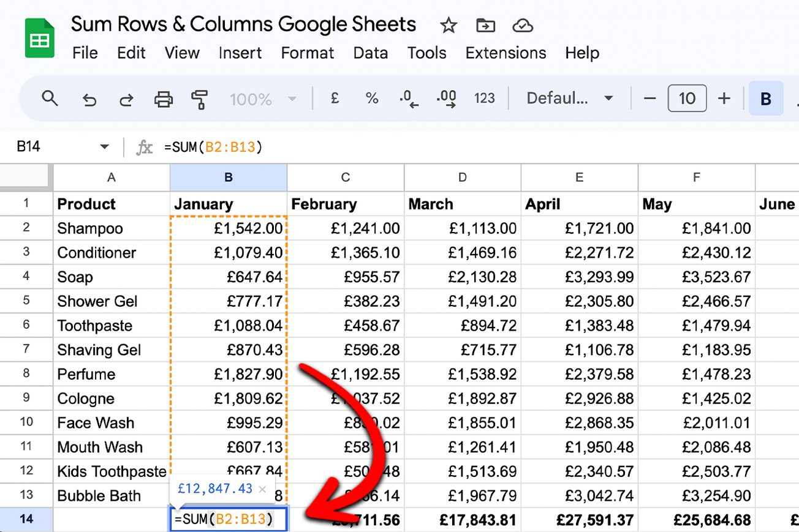
Task: Open search within the spreadsheet
Action: tap(50, 98)
